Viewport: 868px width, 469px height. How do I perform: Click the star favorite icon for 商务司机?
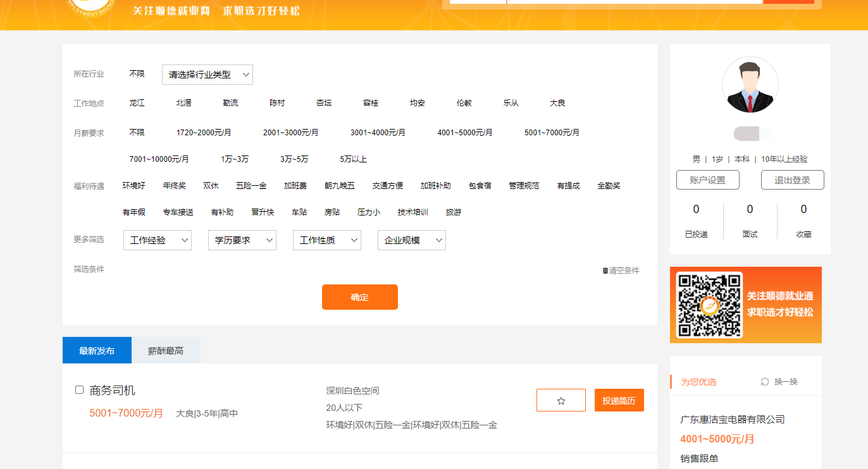coord(561,401)
